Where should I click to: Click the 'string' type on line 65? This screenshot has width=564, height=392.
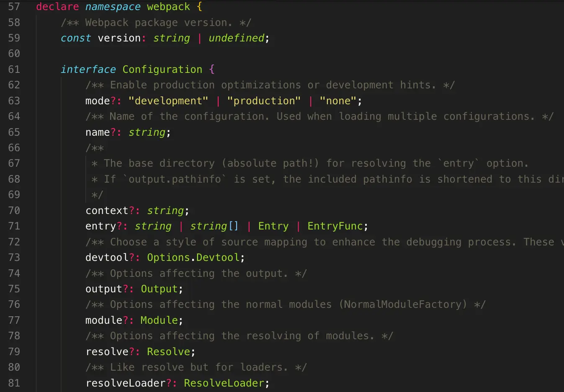pos(147,132)
